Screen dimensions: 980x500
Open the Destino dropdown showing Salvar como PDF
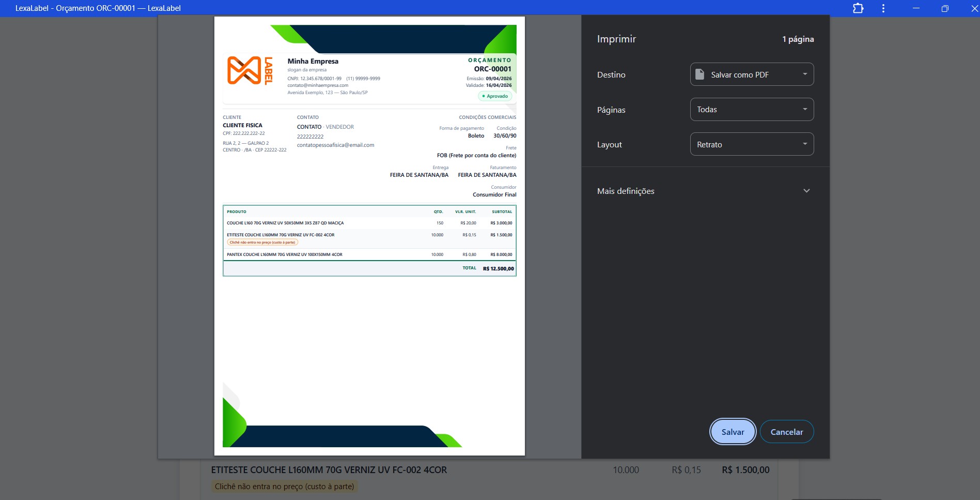[752, 74]
